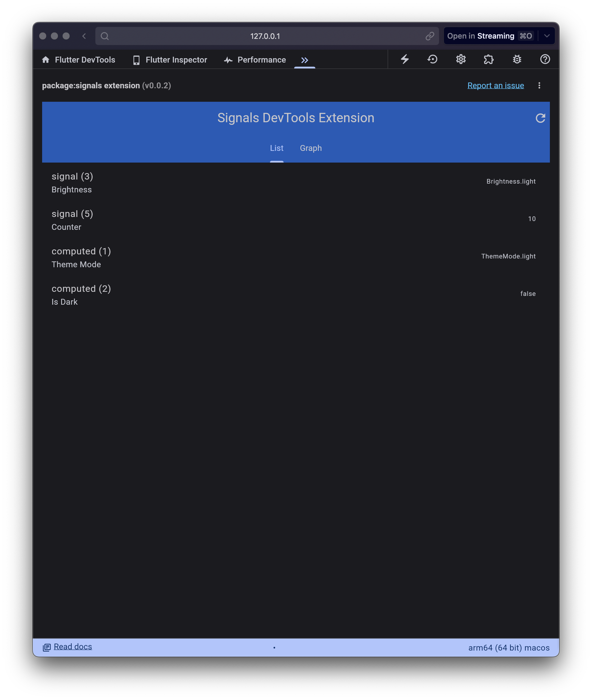Open DevTools settings gear
Viewport: 592px width, 700px height.
click(x=460, y=59)
